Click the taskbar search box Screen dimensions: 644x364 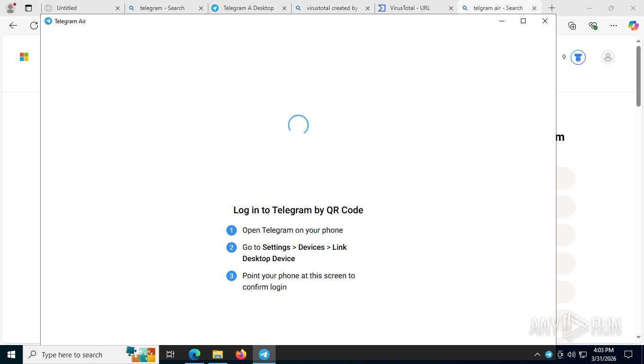[x=91, y=355]
